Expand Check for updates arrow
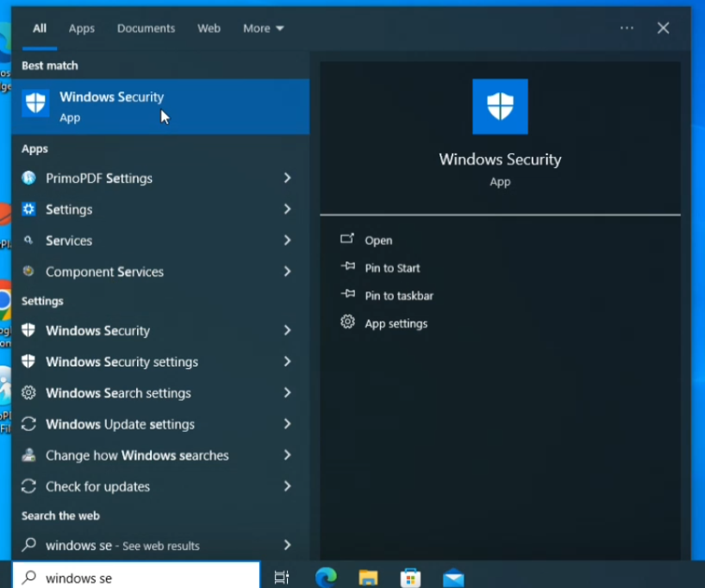Image resolution: width=705 pixels, height=588 pixels. point(287,486)
